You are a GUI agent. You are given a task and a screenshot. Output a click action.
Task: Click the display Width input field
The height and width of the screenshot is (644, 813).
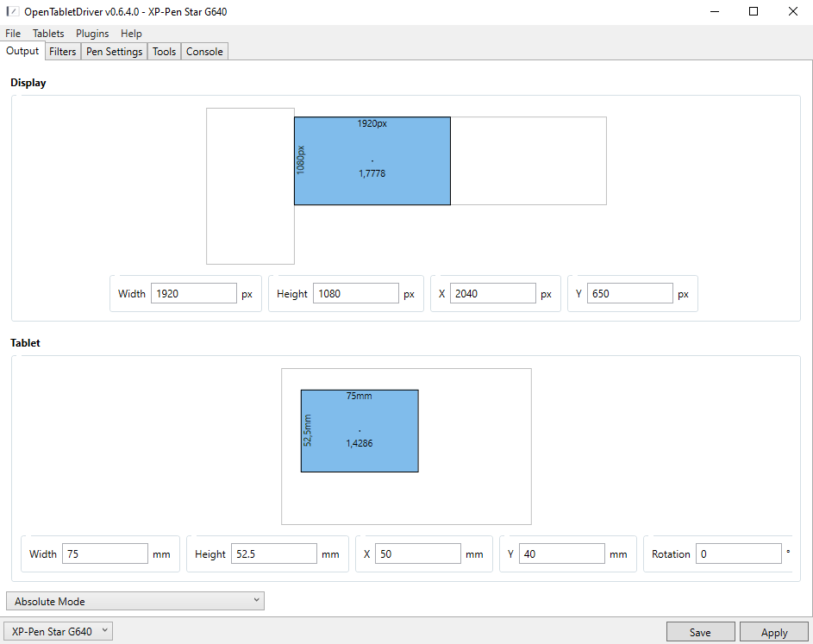tap(193, 294)
